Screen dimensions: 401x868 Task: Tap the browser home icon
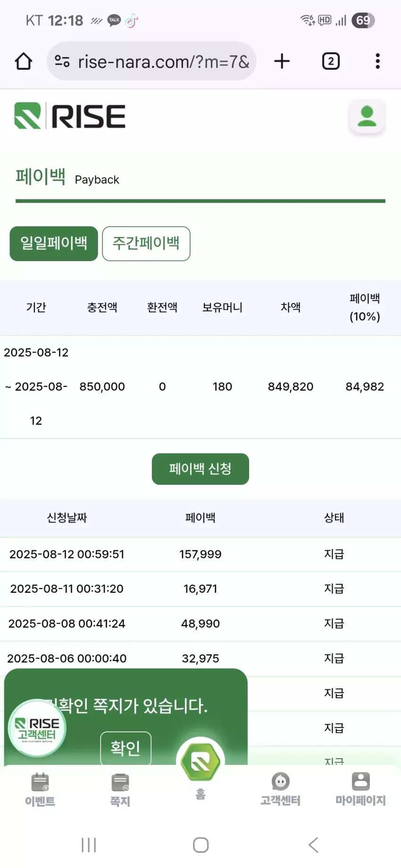click(x=23, y=61)
